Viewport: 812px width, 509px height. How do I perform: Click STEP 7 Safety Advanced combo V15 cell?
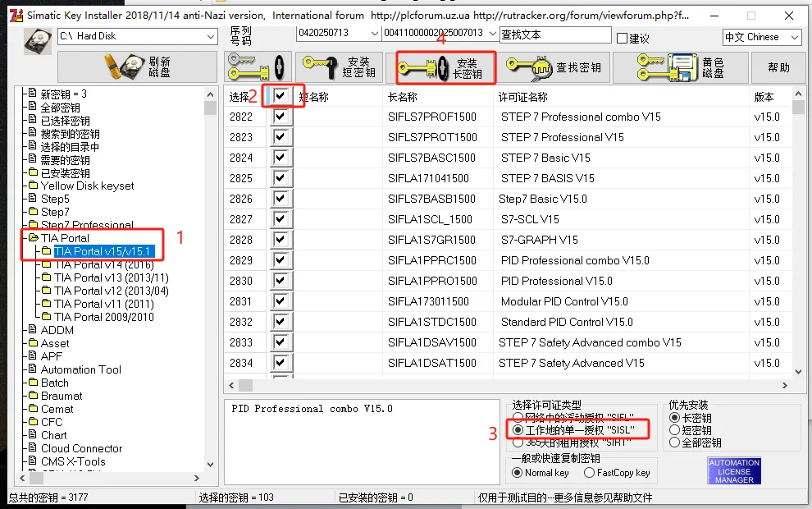590,342
